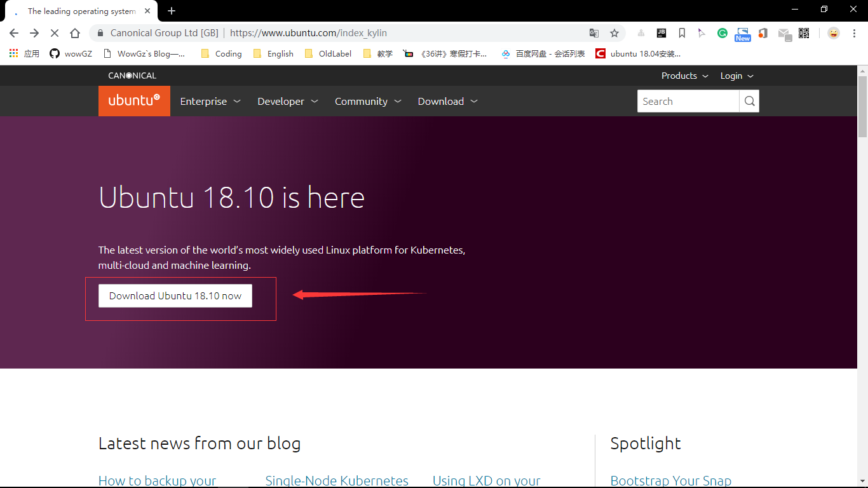
Task: Open the 'Using LXD on your' blog link
Action: [x=487, y=481]
